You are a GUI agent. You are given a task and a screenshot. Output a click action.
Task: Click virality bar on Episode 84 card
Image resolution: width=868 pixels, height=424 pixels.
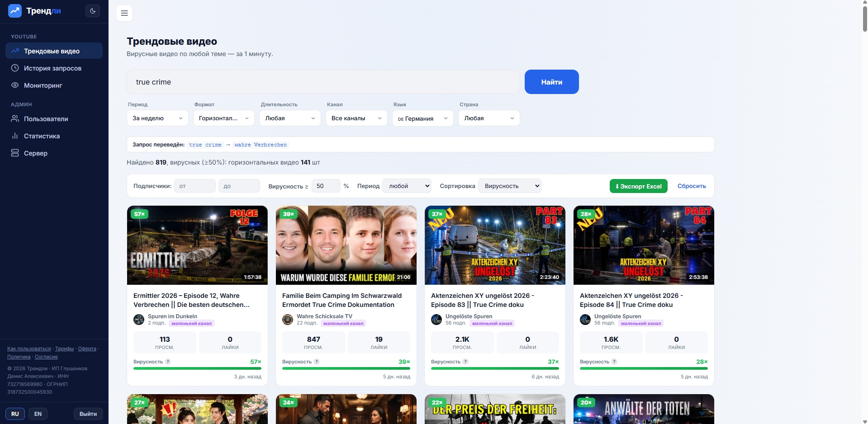pyautogui.click(x=644, y=368)
